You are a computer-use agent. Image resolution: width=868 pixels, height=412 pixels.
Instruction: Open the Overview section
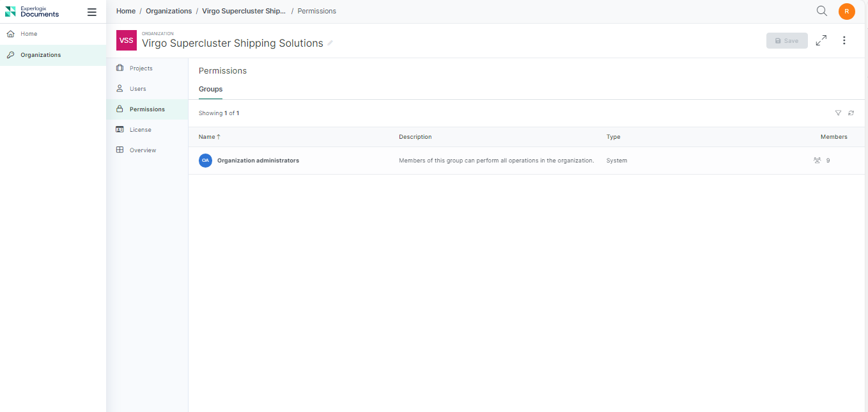[x=148, y=150]
